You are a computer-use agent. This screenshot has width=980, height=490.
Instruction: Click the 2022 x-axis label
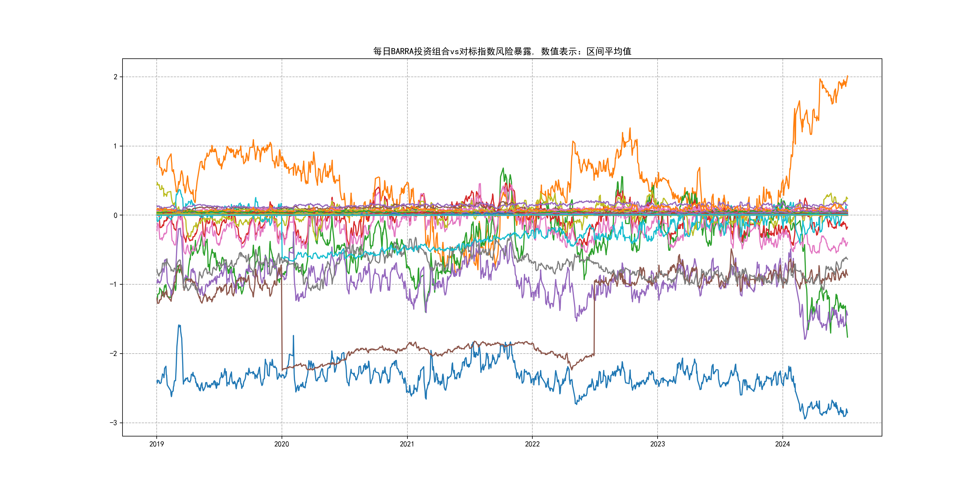point(532,444)
